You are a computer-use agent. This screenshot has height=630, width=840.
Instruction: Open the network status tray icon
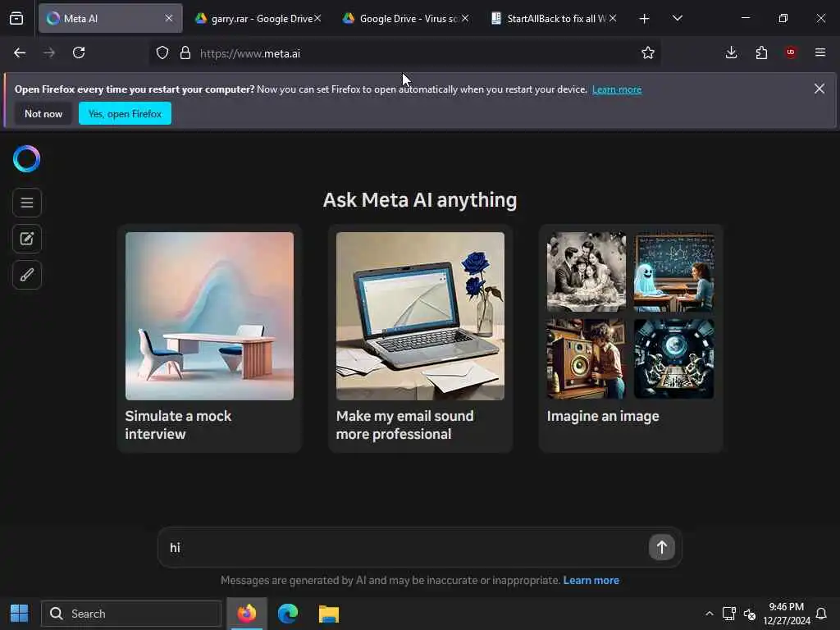click(x=728, y=614)
